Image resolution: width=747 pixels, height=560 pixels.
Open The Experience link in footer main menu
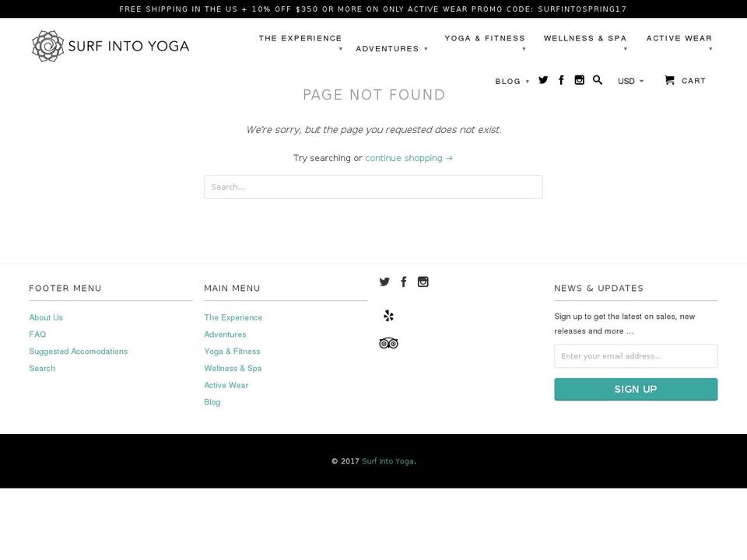(x=233, y=317)
